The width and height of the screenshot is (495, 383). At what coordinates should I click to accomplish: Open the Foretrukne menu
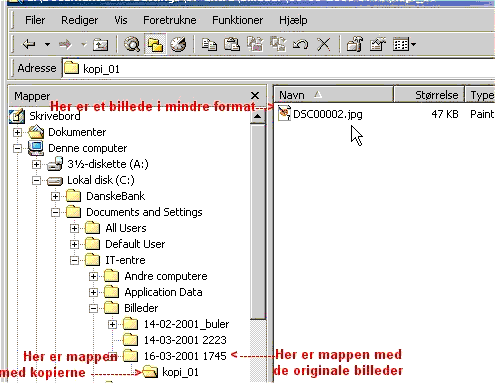170,20
